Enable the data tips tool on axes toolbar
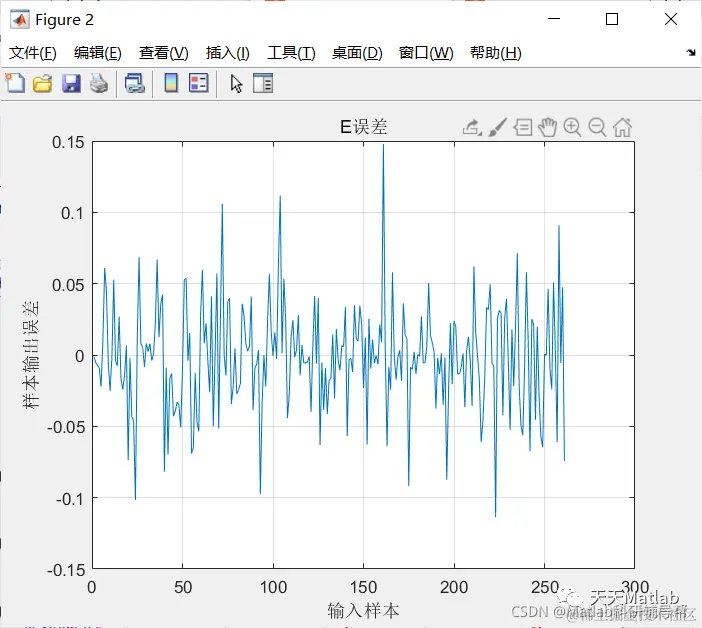This screenshot has width=702, height=628. click(x=522, y=128)
